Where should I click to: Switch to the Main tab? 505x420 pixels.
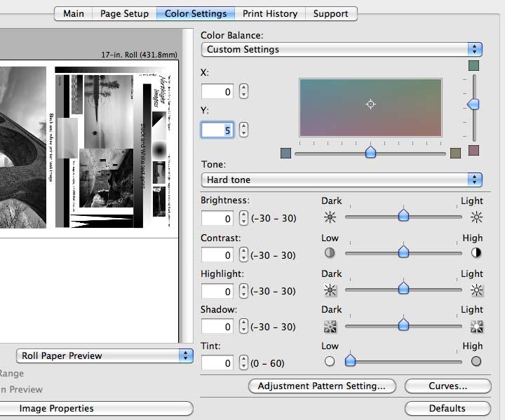[x=74, y=14]
